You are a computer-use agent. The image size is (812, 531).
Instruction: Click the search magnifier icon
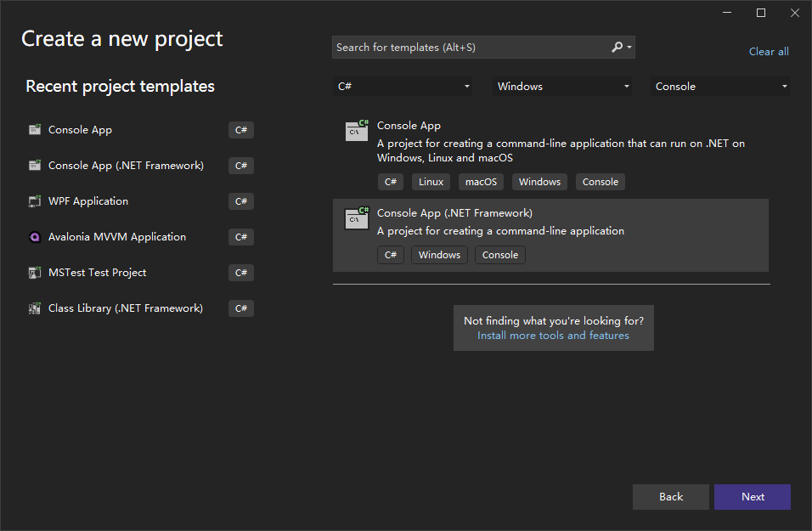[617, 47]
